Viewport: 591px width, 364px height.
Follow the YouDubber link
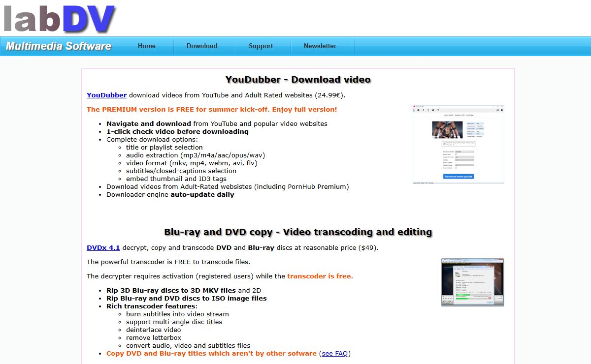coord(107,95)
